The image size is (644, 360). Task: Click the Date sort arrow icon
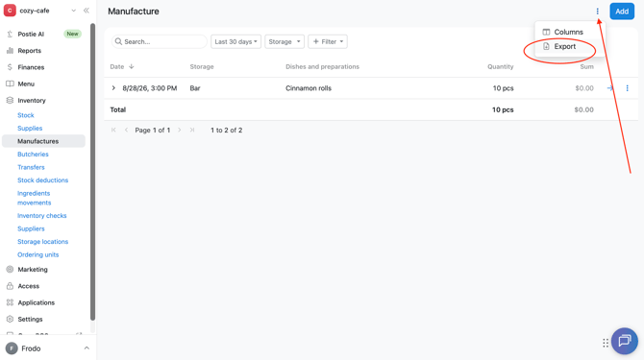[x=132, y=66]
